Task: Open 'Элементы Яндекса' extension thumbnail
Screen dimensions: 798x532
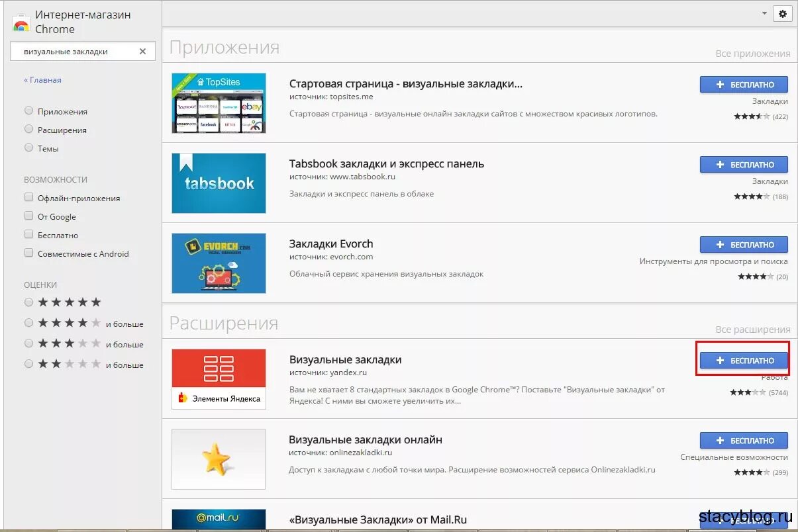Action: tap(219, 378)
